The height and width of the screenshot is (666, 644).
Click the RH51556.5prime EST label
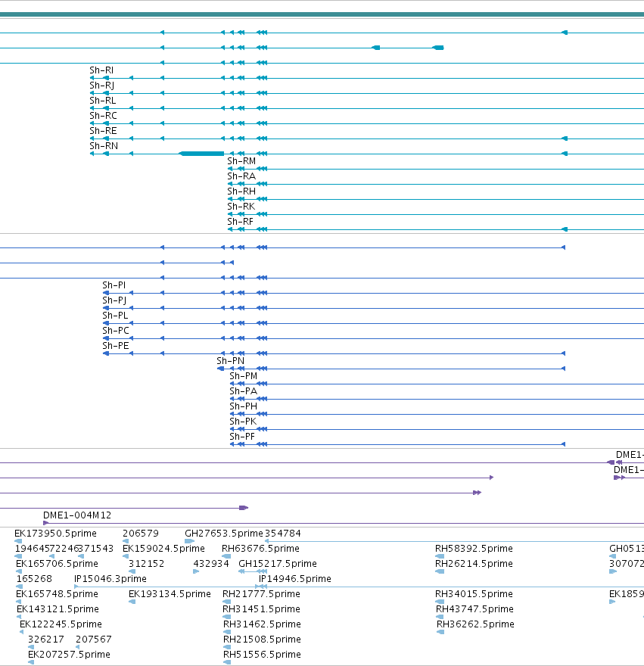click(262, 655)
